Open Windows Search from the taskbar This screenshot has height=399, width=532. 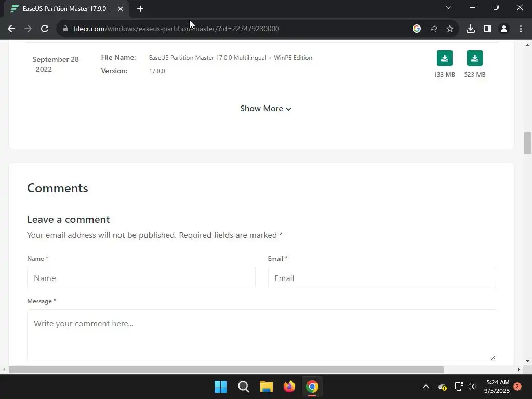pos(244,387)
